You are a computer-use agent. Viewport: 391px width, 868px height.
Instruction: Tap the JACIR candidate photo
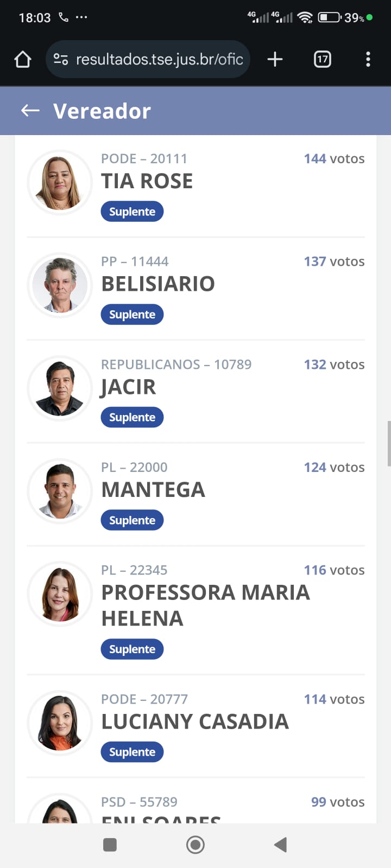(60, 388)
